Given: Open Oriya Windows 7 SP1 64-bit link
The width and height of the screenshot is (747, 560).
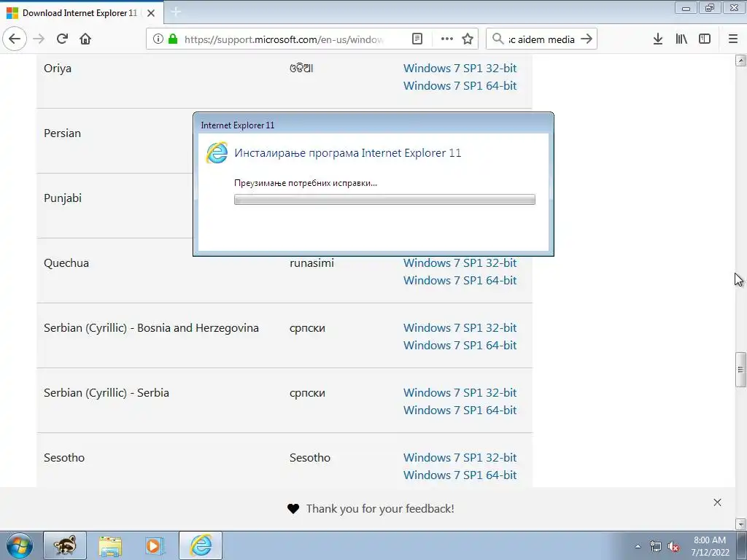Looking at the screenshot, I should tap(460, 86).
